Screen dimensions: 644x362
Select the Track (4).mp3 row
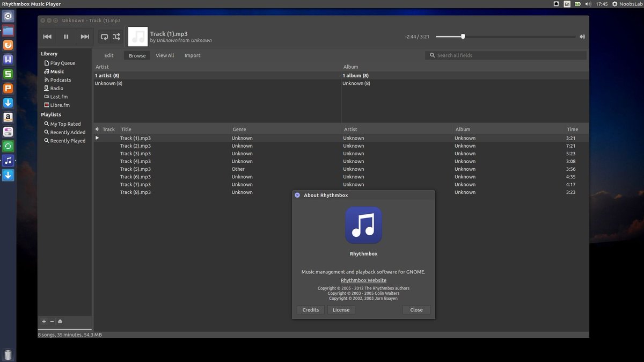click(x=341, y=161)
